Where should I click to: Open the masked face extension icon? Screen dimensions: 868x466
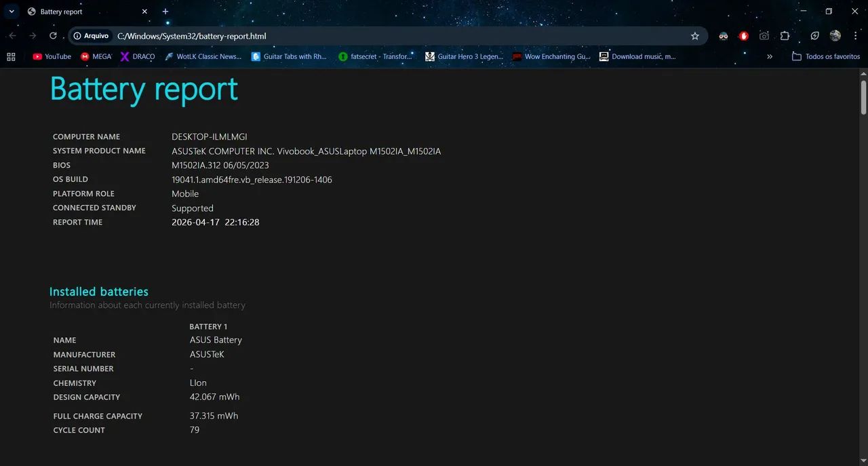[724, 36]
